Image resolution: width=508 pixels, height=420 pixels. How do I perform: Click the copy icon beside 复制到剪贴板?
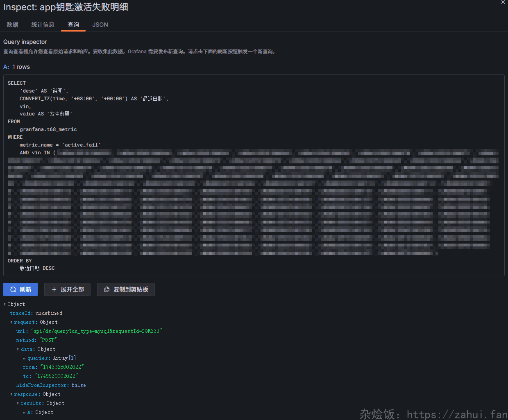107,289
